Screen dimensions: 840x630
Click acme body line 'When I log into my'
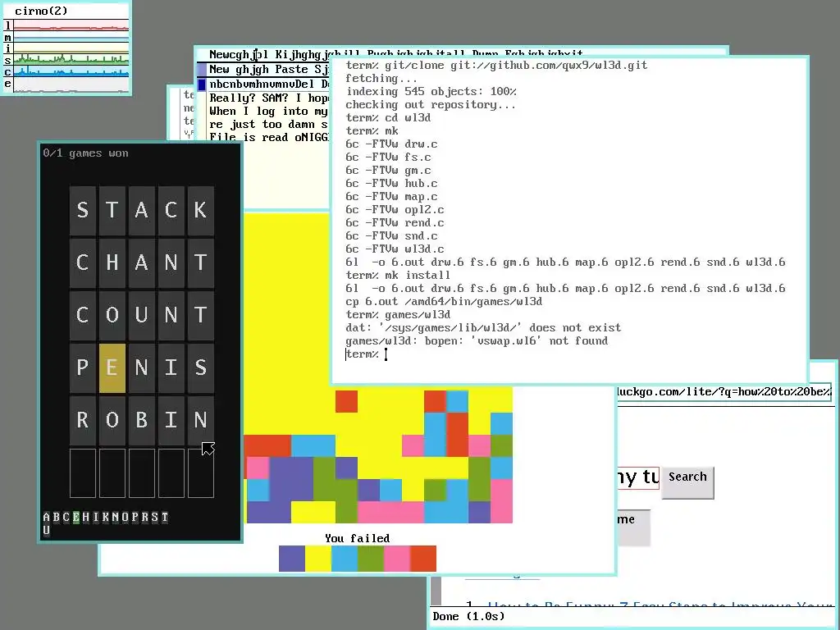click(268, 112)
